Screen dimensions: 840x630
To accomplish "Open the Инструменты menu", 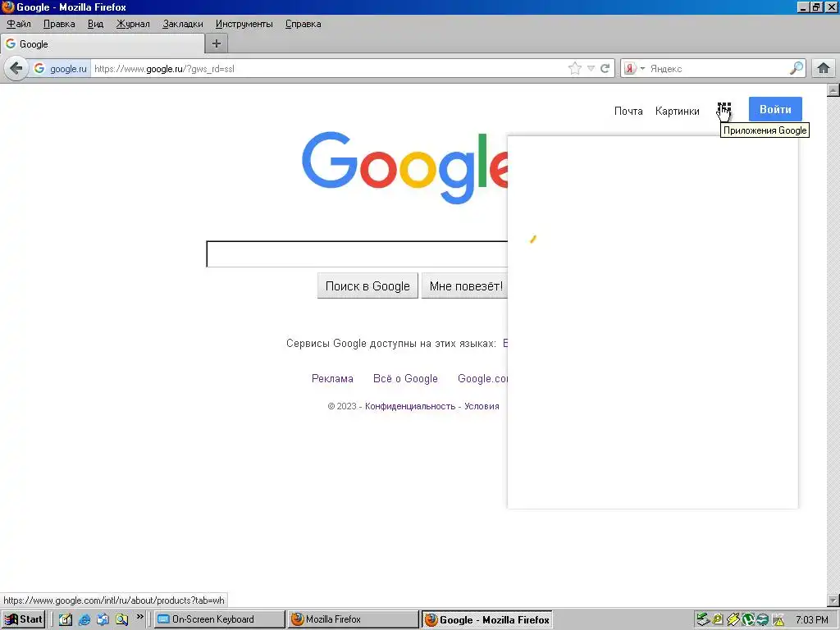I will (x=244, y=24).
